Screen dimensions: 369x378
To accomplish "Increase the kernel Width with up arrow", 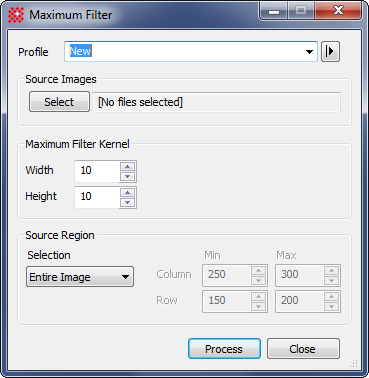I will point(128,166).
